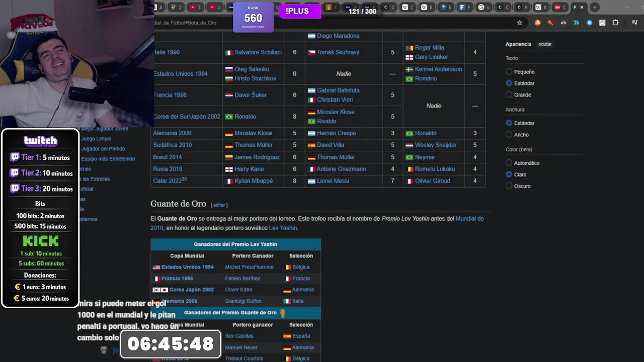Open the Thibaut Courtois link
Screen dimensions: 644x362
coord(244,358)
